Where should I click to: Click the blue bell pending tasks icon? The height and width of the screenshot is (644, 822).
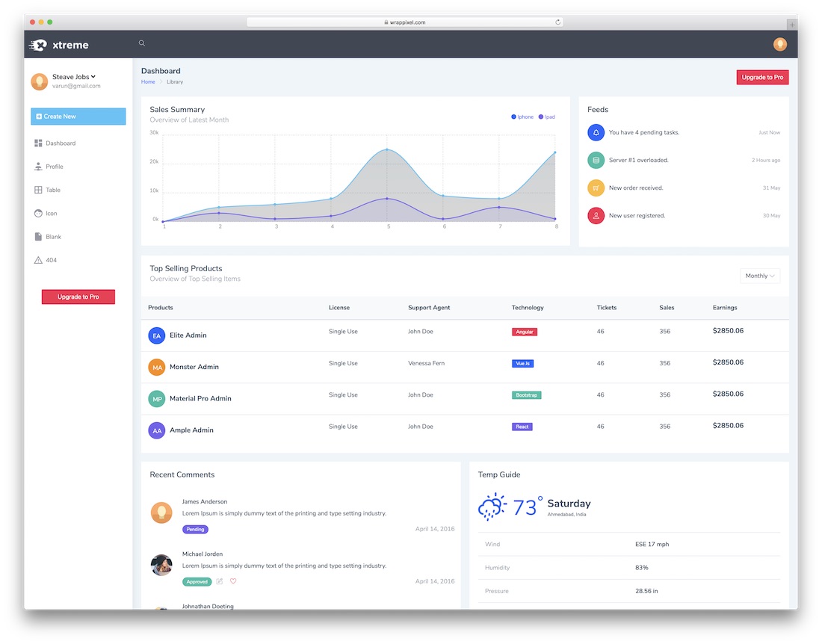tap(596, 132)
